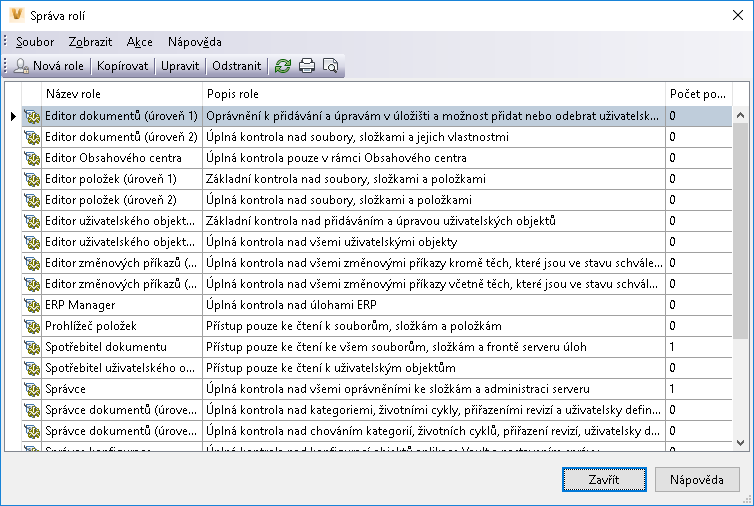Click Upravit in the toolbar
Screen dimensions: 754x506
tap(181, 66)
